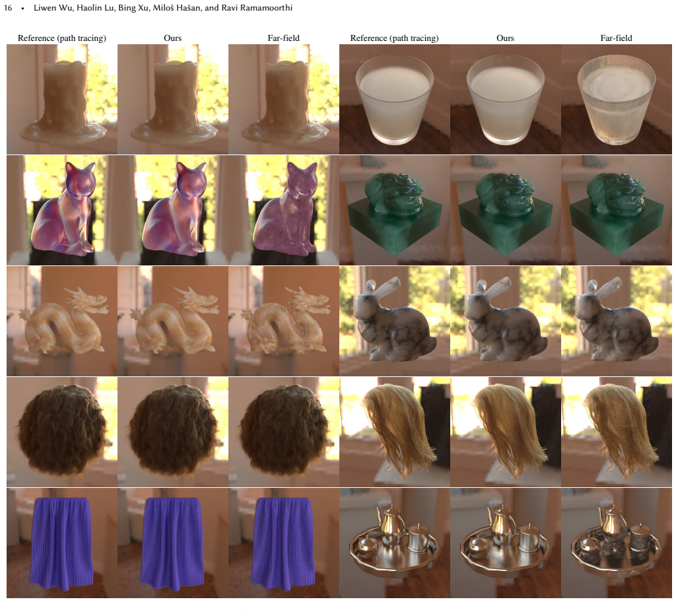
Task: Select the purple cloth Ours image
Action: pos(173,543)
